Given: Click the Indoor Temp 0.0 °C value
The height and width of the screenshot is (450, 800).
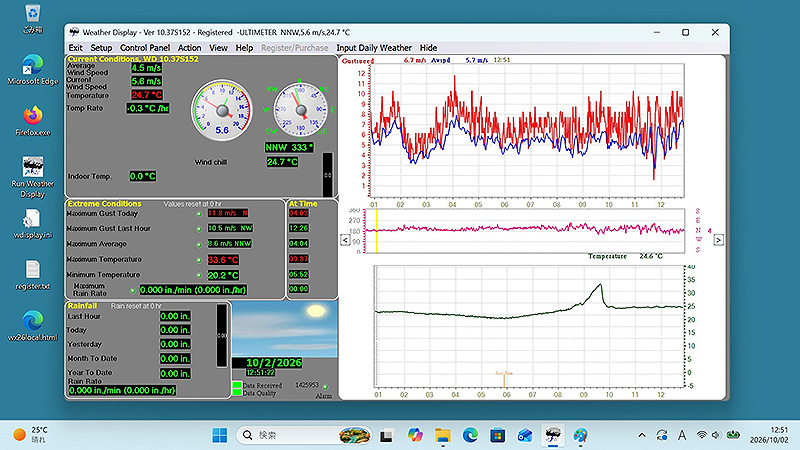Looking at the screenshot, I should pos(143,176).
